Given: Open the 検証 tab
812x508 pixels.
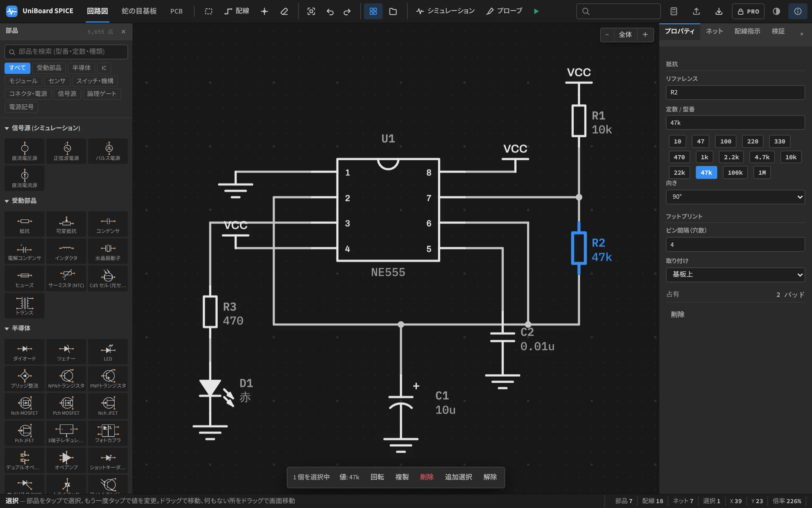Looking at the screenshot, I should coord(778,31).
